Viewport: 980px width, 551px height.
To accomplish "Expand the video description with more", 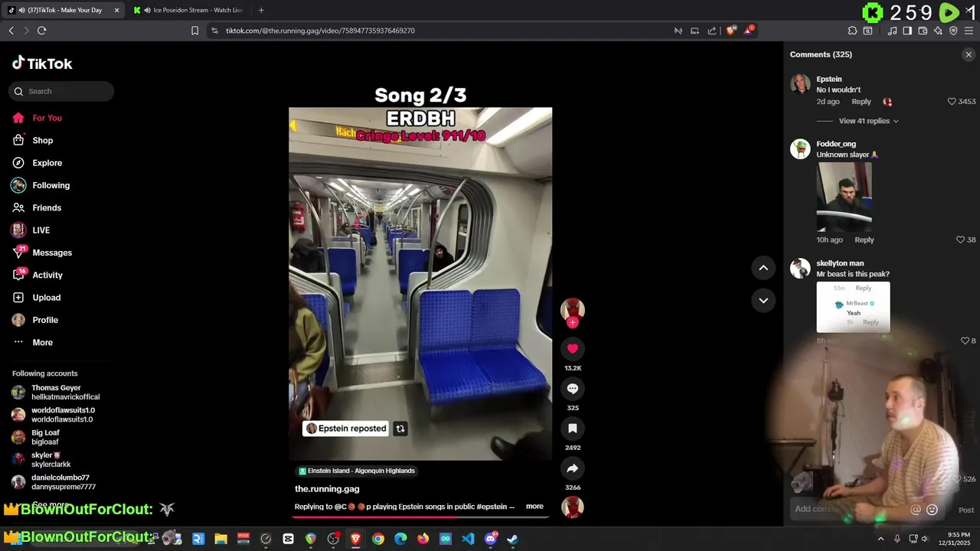I will tap(534, 507).
